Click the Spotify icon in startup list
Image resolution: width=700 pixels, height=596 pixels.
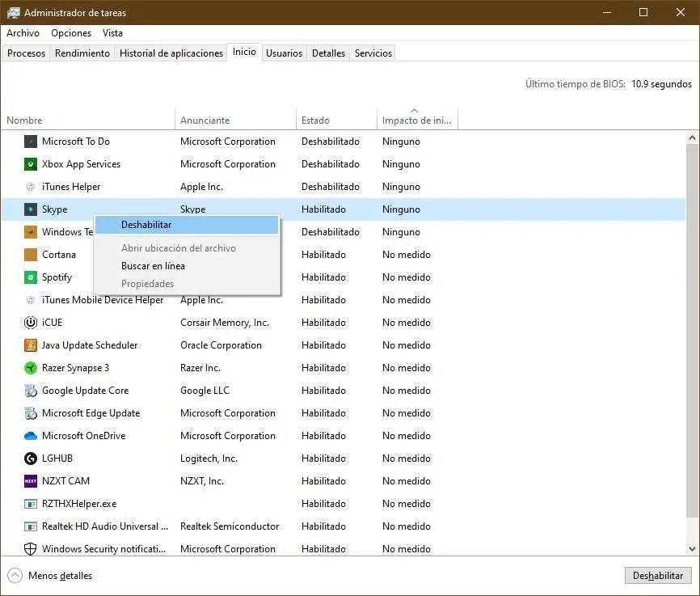(x=31, y=277)
